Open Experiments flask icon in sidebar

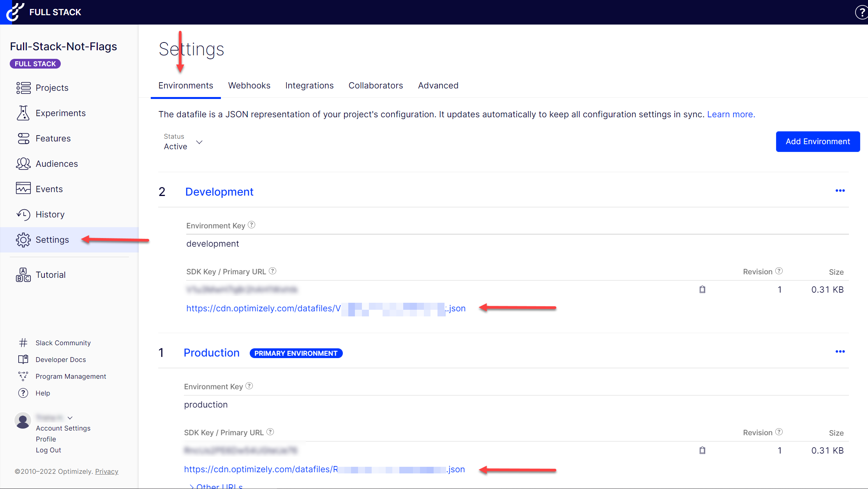pyautogui.click(x=23, y=113)
